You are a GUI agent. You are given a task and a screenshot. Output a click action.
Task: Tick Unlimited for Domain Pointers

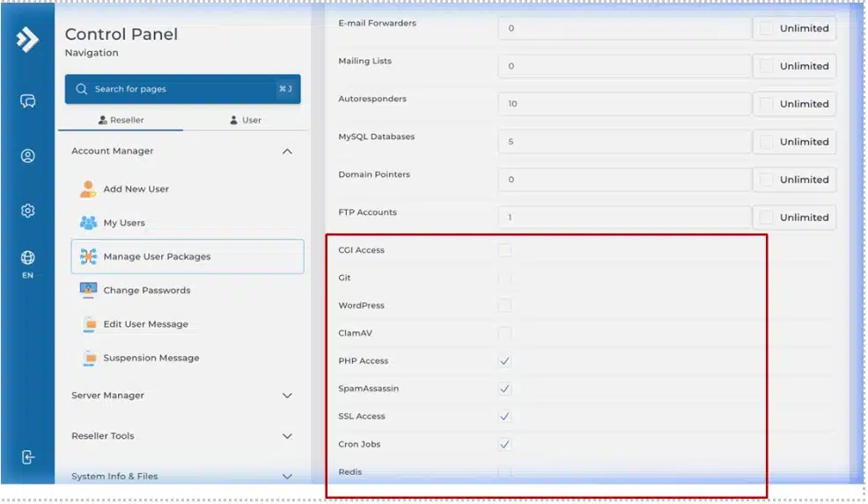pos(766,180)
